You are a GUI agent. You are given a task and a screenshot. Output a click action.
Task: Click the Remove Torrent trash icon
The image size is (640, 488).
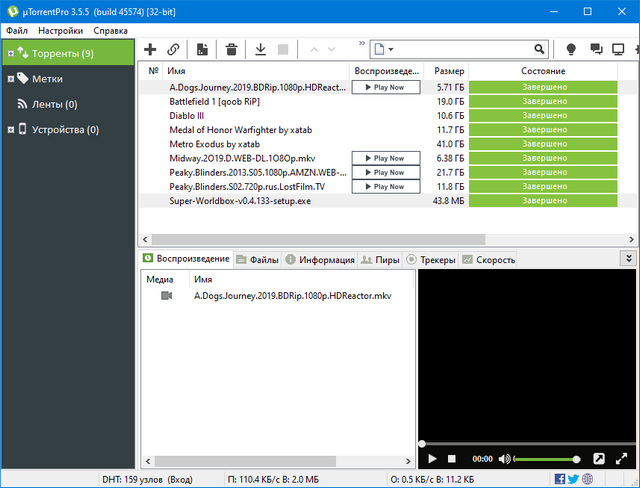coord(231,49)
